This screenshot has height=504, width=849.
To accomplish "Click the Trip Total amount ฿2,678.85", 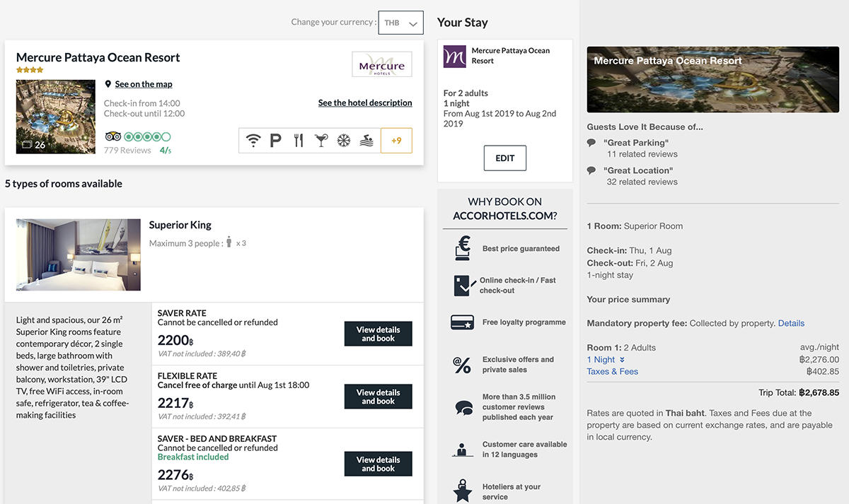I will [819, 393].
